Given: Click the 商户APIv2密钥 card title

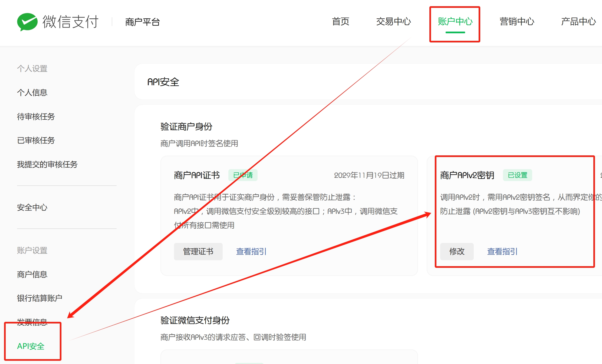Looking at the screenshot, I should [x=467, y=175].
